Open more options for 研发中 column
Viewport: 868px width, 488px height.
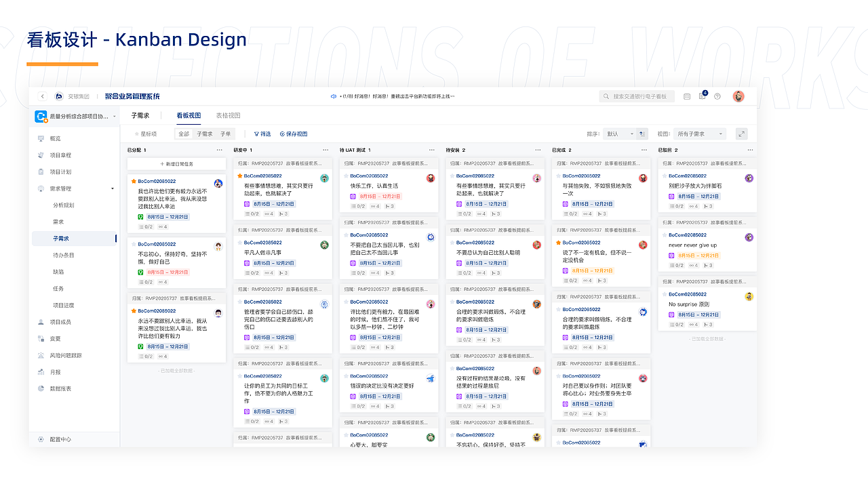(325, 150)
